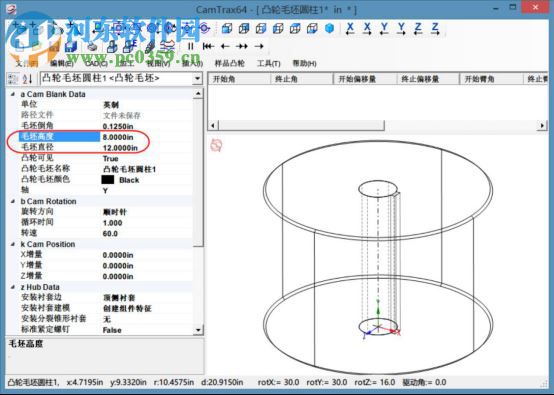This screenshot has height=395, width=554.
Task: Click the 转速 value 60.0
Action: [110, 234]
